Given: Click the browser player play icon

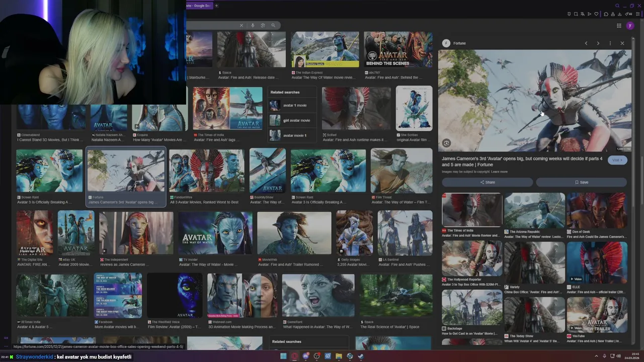Looking at the screenshot, I should [589, 14].
